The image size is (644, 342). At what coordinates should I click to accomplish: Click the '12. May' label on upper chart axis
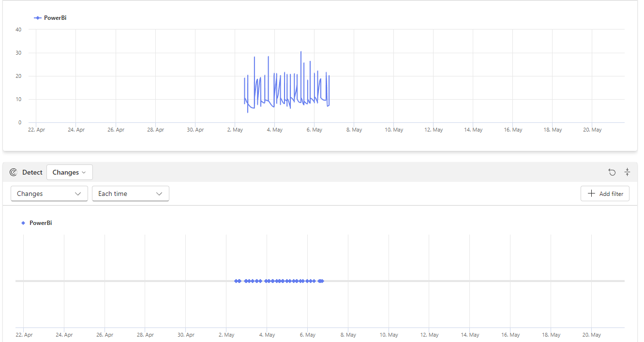click(434, 130)
